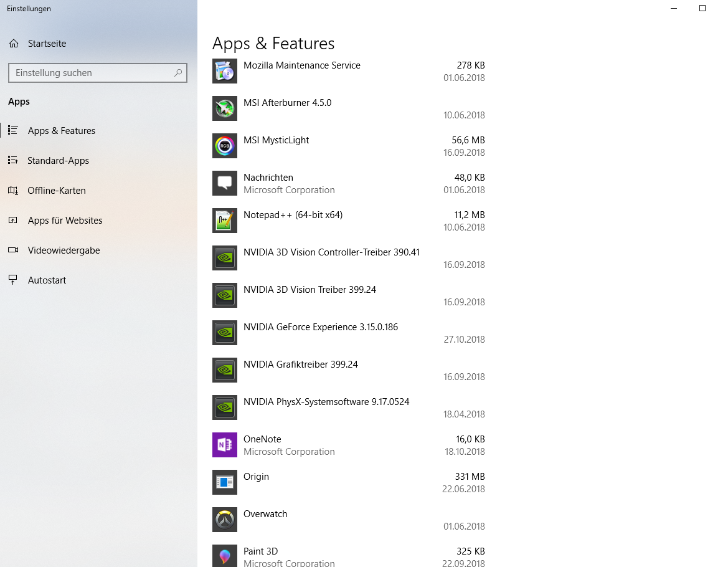Select the OneNote app entry name

pos(262,439)
